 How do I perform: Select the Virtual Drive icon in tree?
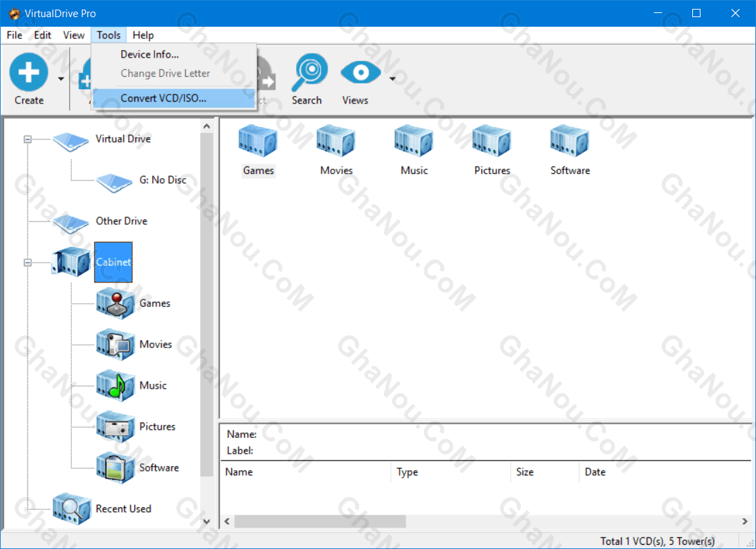pyautogui.click(x=71, y=141)
